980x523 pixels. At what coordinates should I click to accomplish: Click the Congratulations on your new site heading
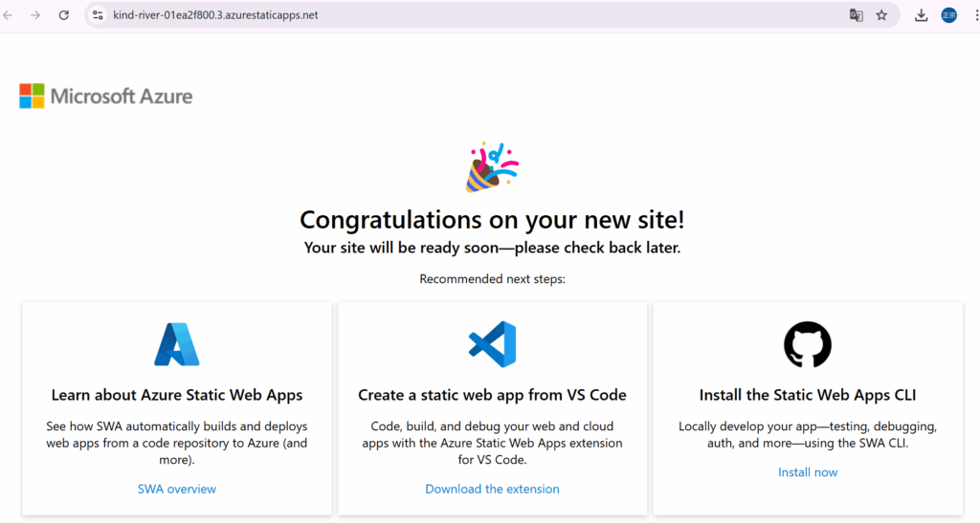click(492, 220)
